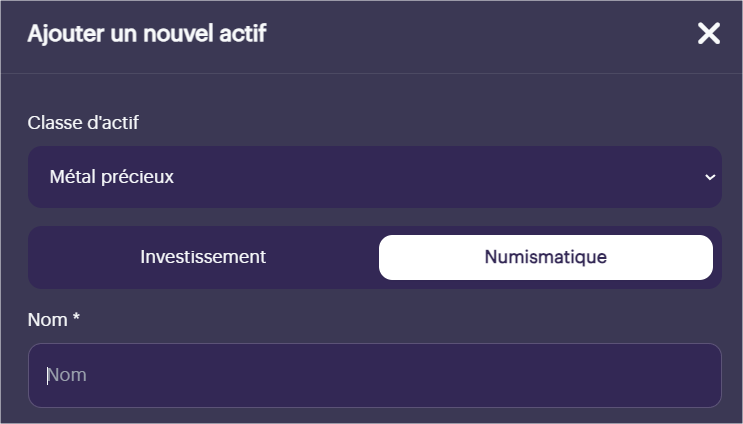Expand the chevron arrow beside Métal précieux
The image size is (743, 424).
coord(710,177)
